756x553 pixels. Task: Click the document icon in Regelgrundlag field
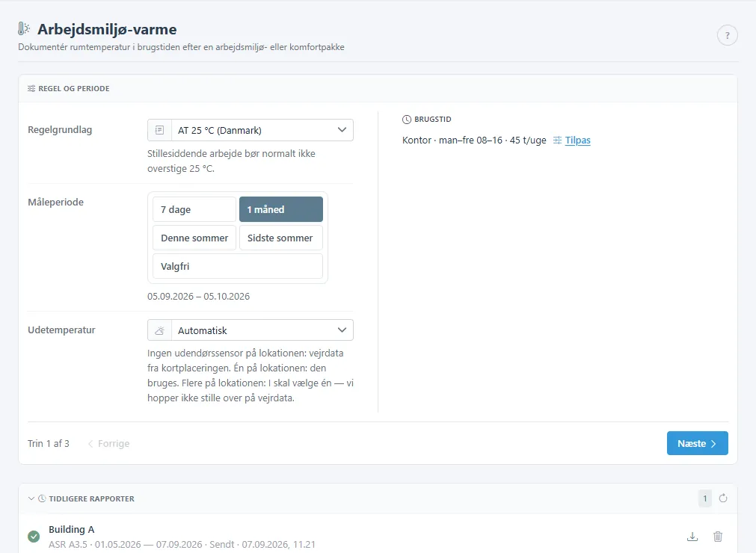coord(159,130)
